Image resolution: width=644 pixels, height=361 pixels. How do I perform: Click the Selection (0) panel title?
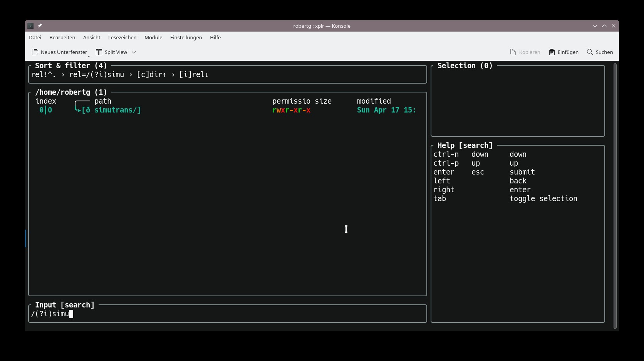(465, 66)
